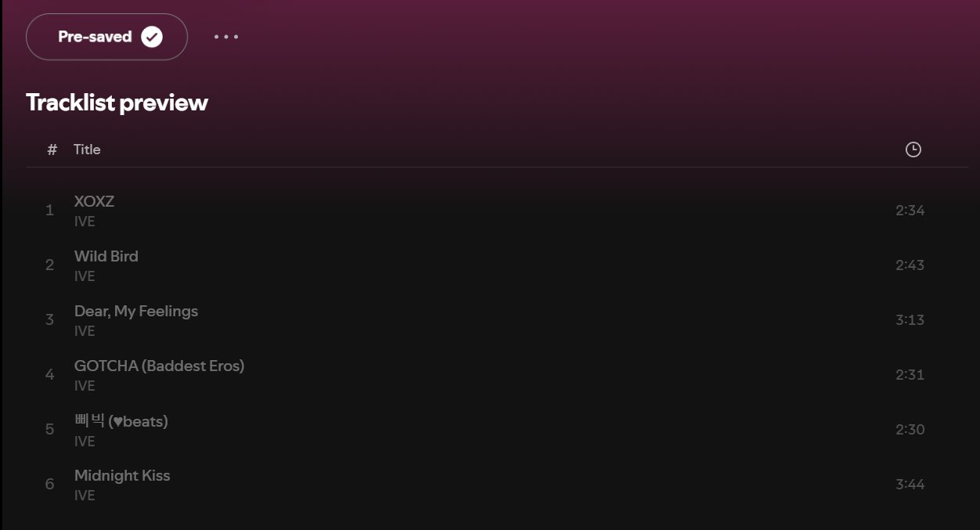Screen dimensions: 980x530
Task: Click track number 4
Action: [50, 374]
